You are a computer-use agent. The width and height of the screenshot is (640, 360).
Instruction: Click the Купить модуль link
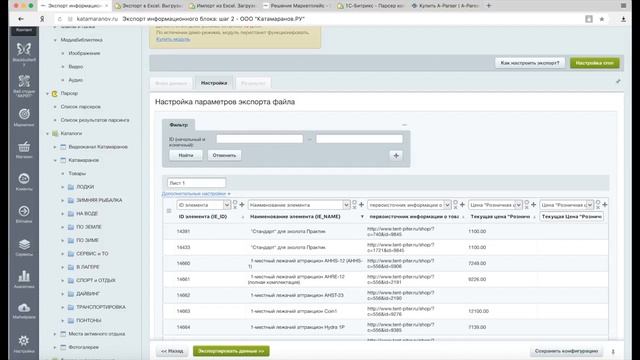(x=173, y=39)
